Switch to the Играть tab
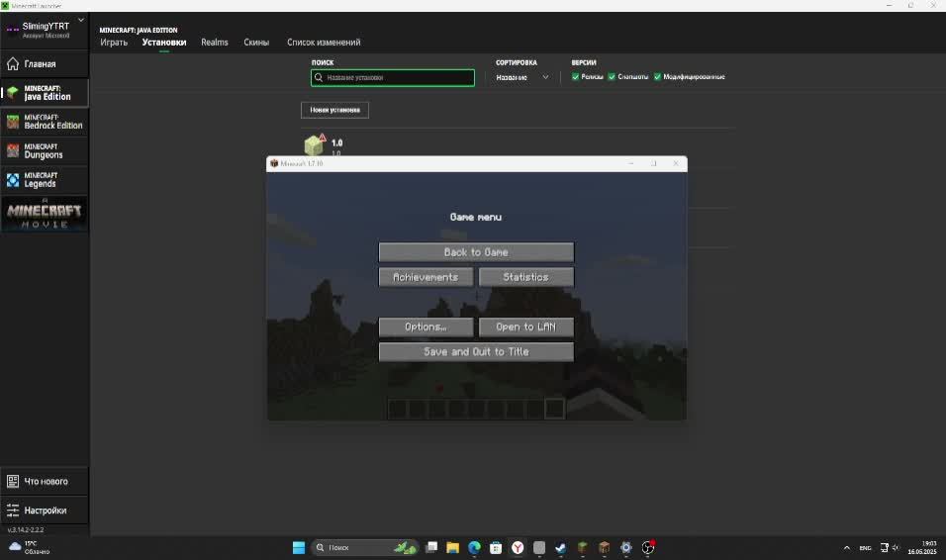The height and width of the screenshot is (560, 946). coord(114,43)
